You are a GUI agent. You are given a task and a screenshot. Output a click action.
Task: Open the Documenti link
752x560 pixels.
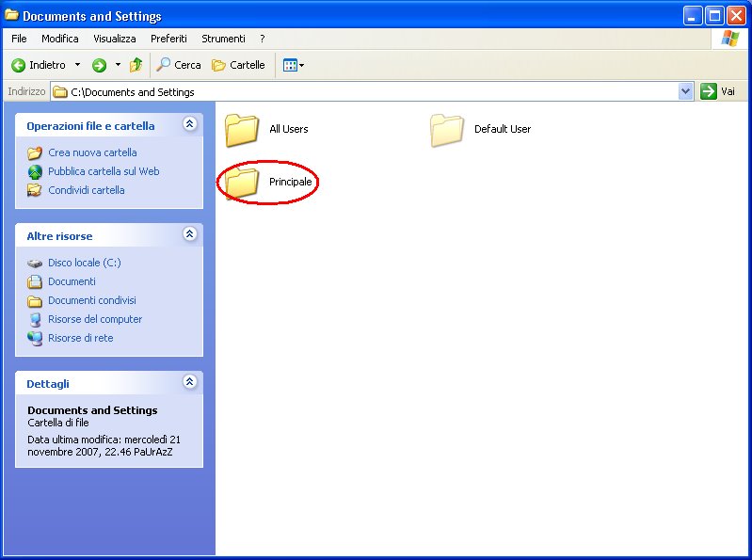72,281
